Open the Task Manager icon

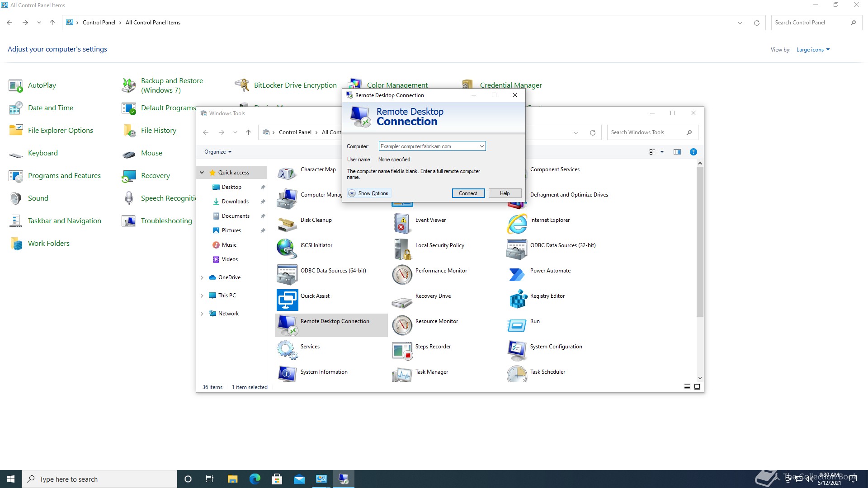[x=402, y=374]
